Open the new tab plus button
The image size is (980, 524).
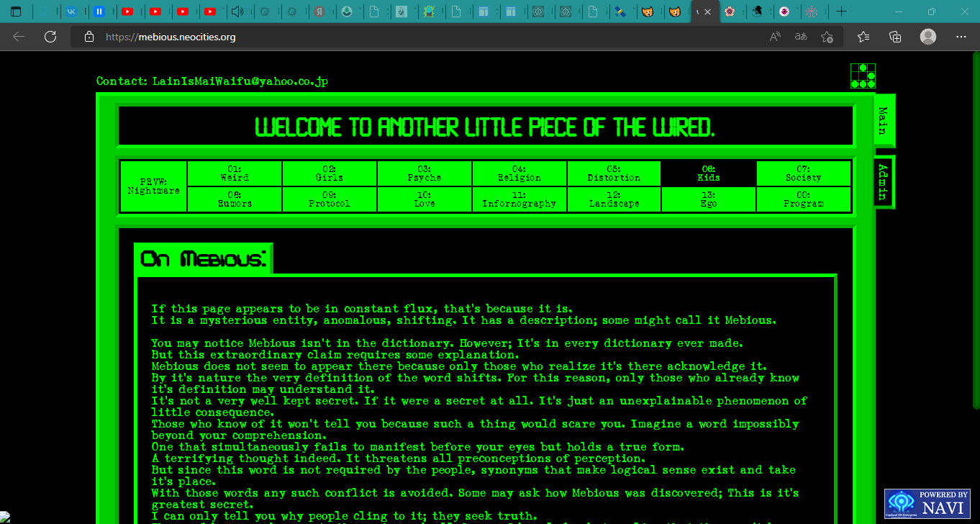pos(841,12)
